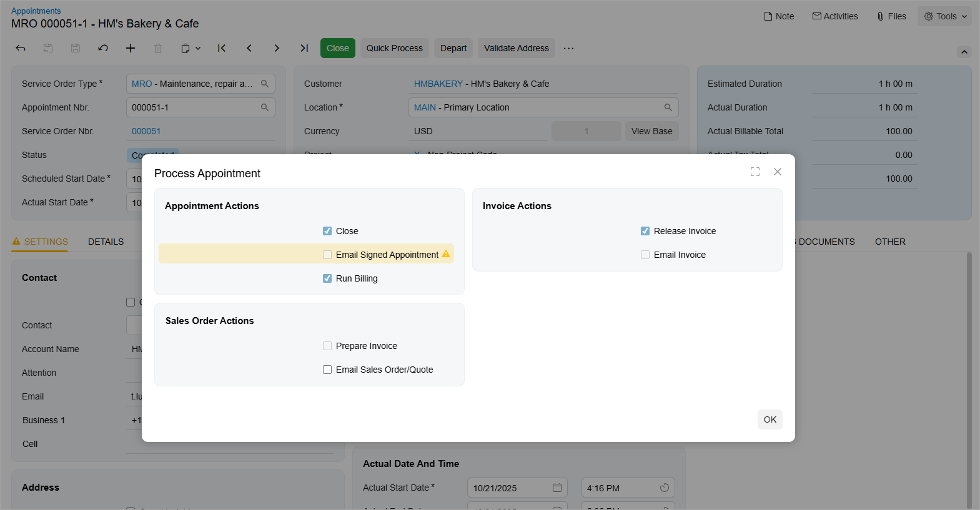Open the more actions ellipsis menu

click(568, 48)
